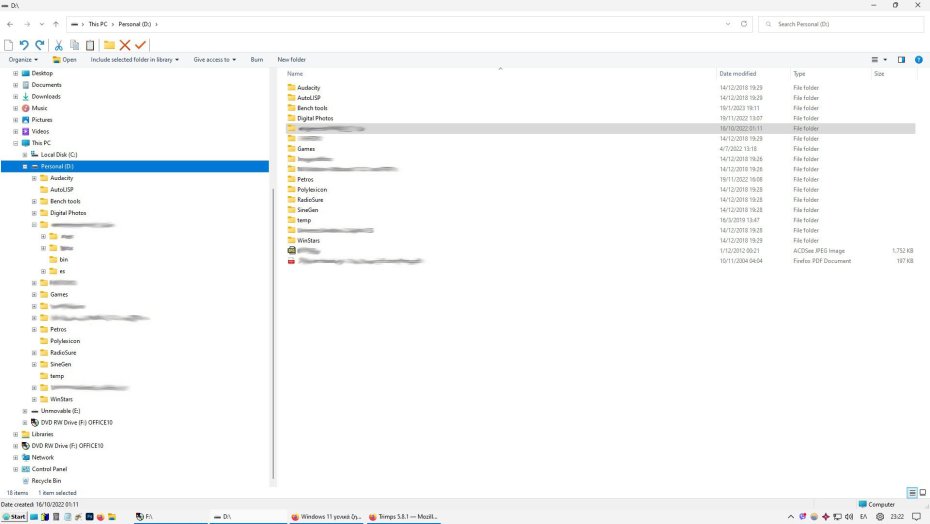Screen dimensions: 930x524
Task: Click the network icon in system tray
Action: point(837,517)
